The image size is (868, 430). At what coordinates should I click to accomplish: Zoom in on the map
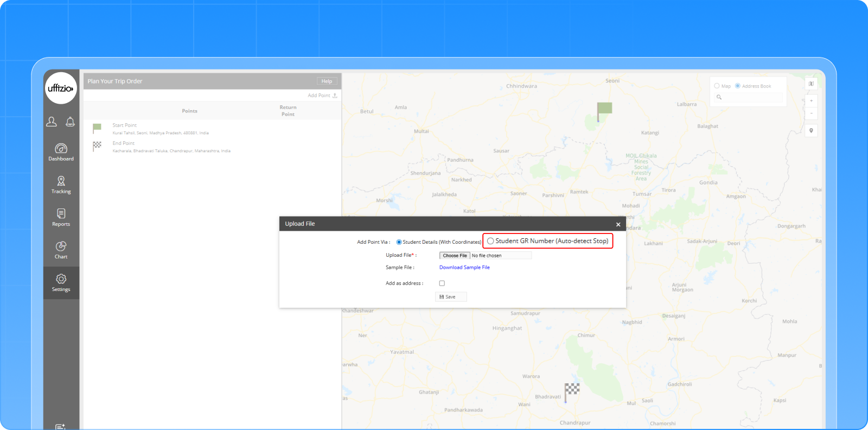(x=811, y=100)
